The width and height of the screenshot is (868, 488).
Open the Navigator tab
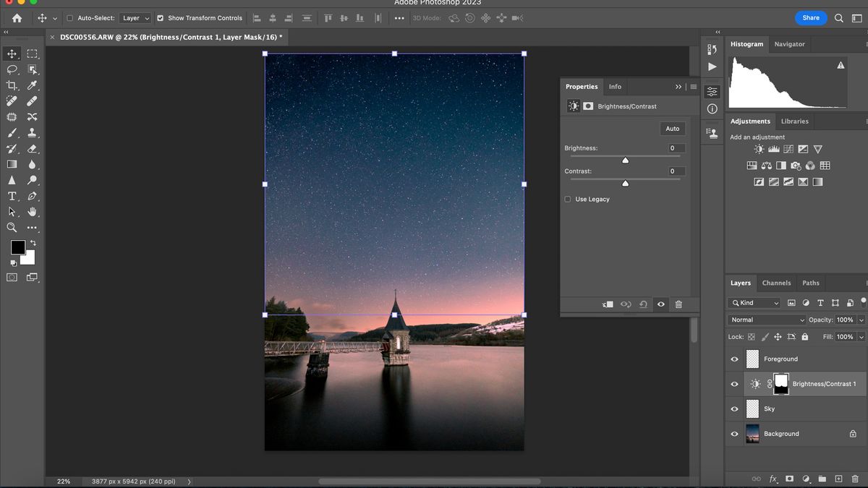point(789,44)
